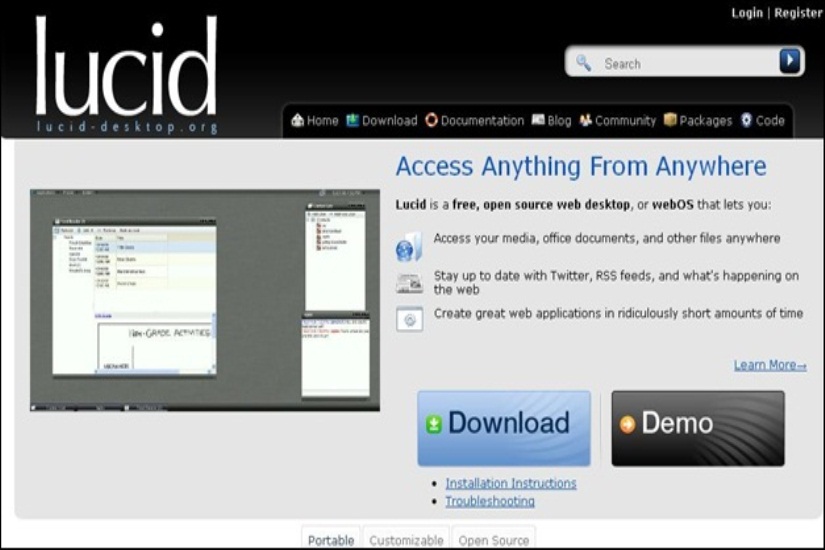Click the 'Access Anything From Anywhere' heading
Screen dimensions: 825x550
click(581, 166)
